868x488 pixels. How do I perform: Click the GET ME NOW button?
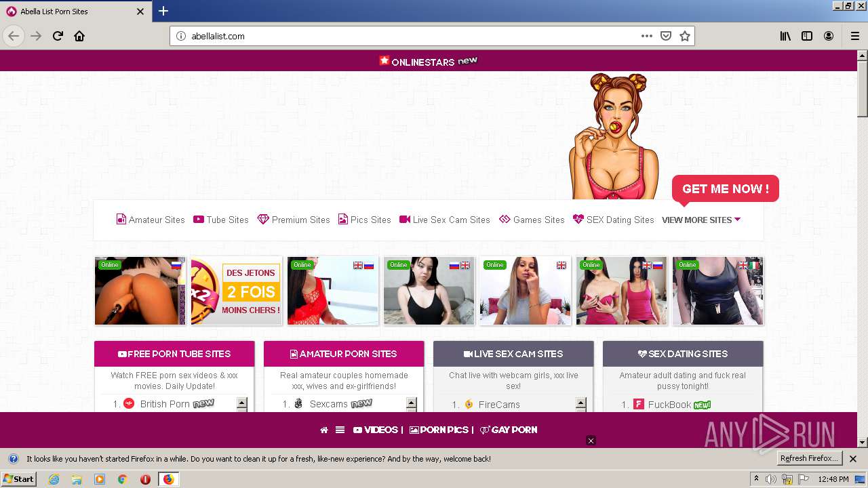click(726, 189)
